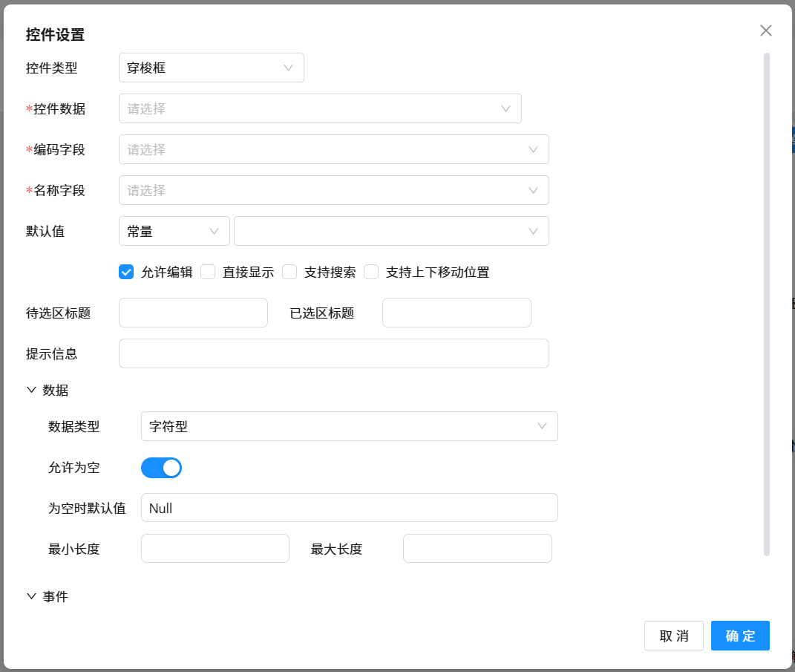Click the 最大长度 input field
This screenshot has height=672, width=795.
pyautogui.click(x=477, y=548)
